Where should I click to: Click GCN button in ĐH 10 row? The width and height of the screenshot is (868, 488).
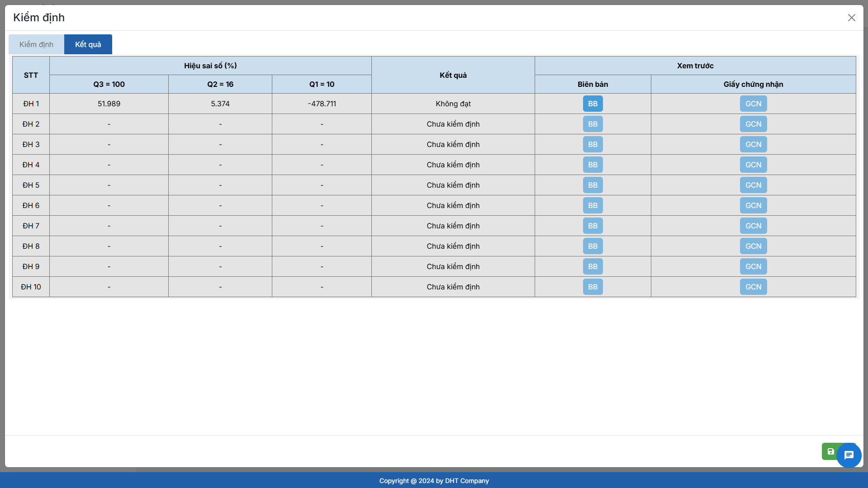pyautogui.click(x=753, y=287)
